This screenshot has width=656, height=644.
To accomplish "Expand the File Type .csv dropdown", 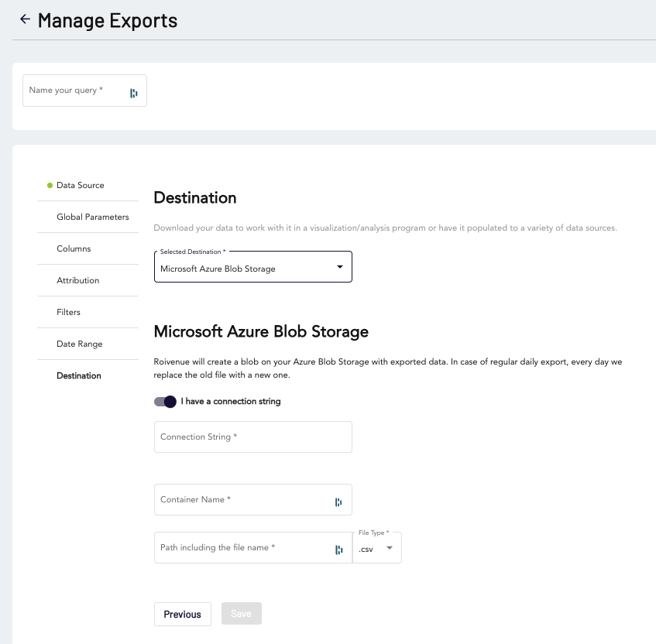I will (x=377, y=548).
